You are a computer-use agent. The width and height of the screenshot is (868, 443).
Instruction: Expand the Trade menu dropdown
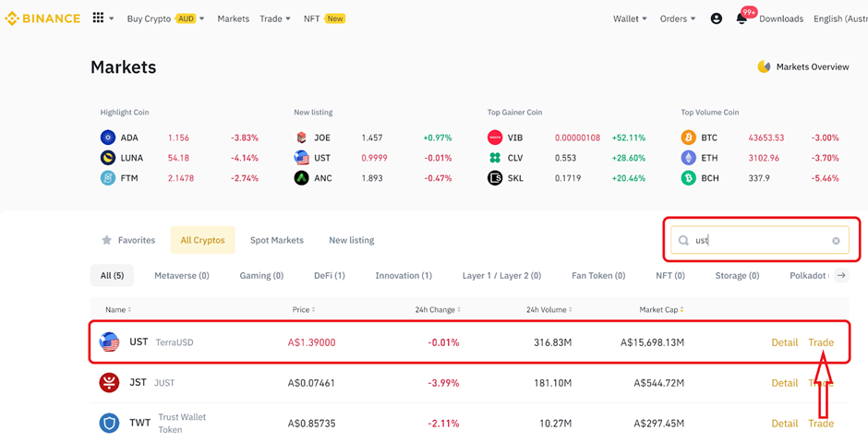point(288,18)
